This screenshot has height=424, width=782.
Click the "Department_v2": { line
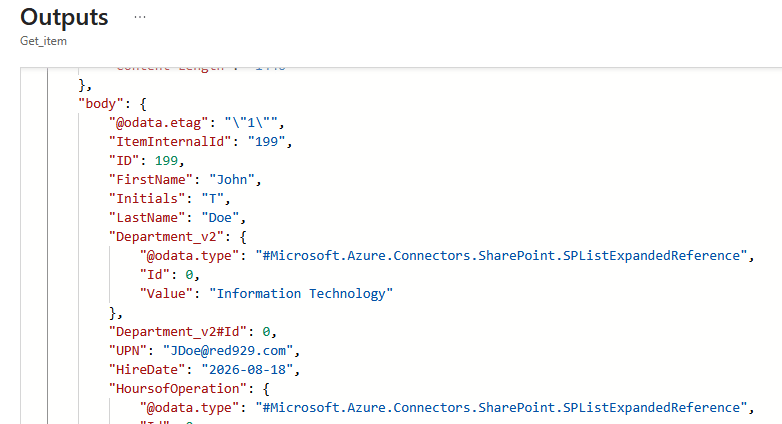click(178, 236)
